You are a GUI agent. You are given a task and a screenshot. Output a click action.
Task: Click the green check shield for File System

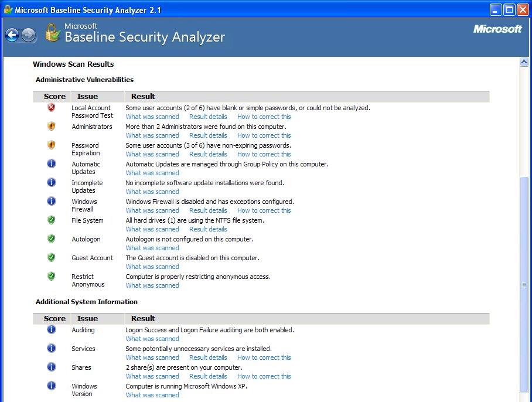point(51,220)
